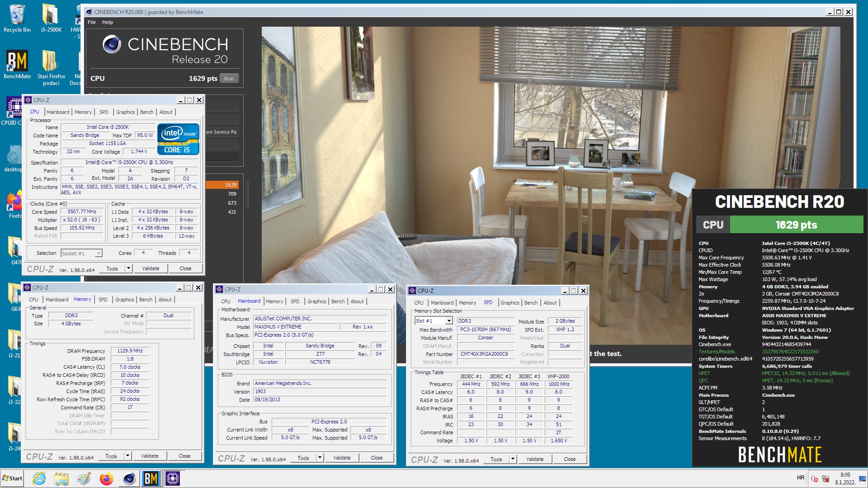Switch to Cinebench in the taskbar
Image resolution: width=868 pixels, height=488 pixels.
coord(129,478)
